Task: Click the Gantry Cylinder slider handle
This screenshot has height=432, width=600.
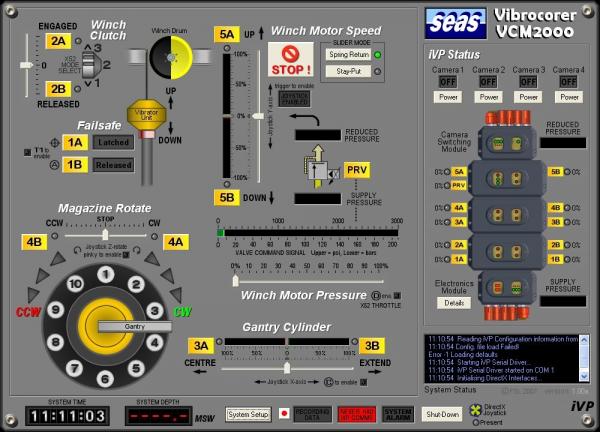Action: click(287, 368)
